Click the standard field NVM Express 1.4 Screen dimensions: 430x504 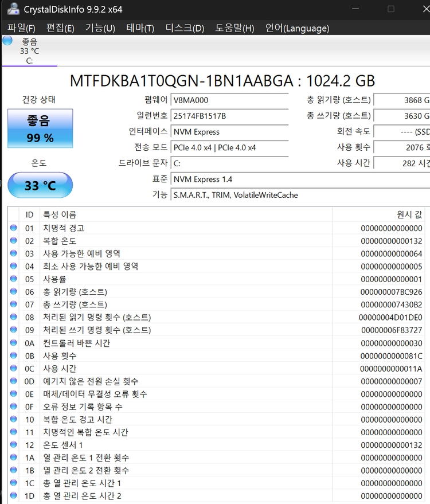click(x=300, y=179)
